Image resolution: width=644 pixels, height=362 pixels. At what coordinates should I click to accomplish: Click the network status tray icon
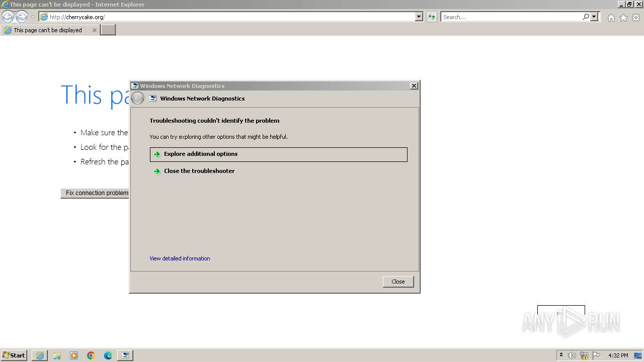tap(584, 355)
